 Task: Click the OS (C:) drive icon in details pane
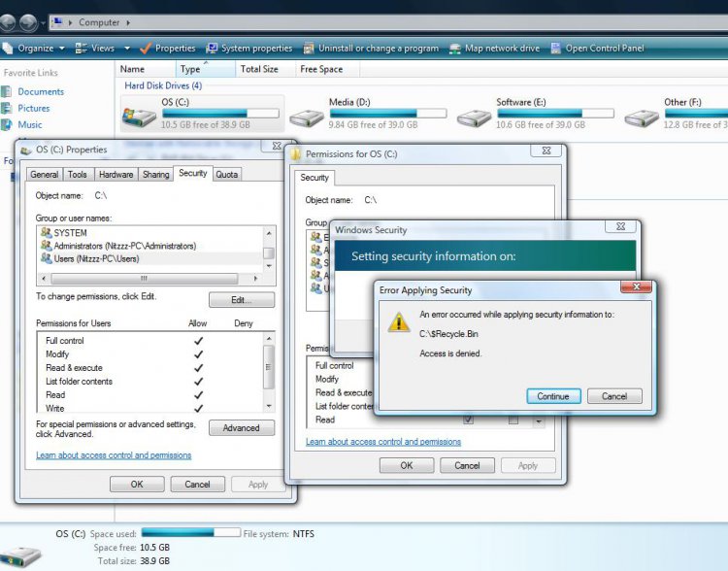tap(21, 556)
